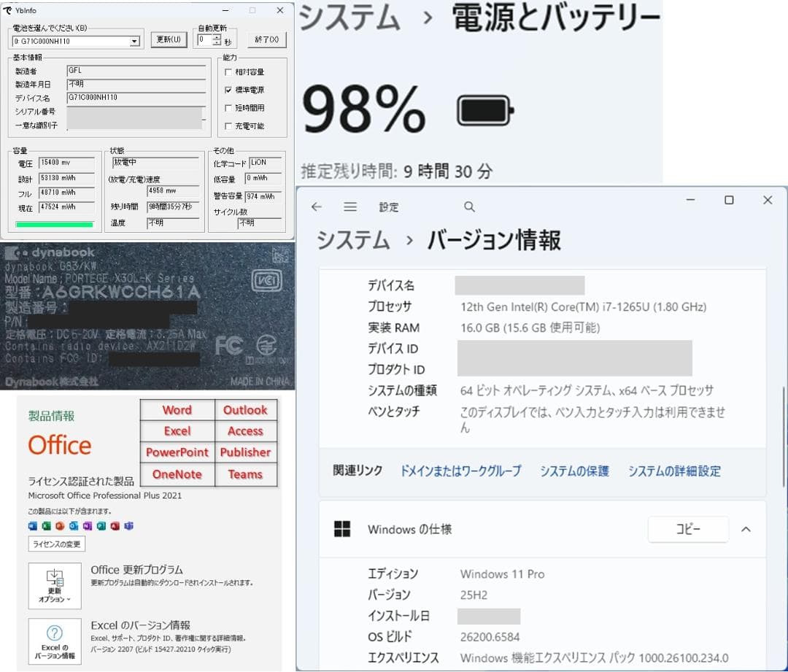This screenshot has height=672, width=788.
Task: Click the green battery charge level bar
Action: tap(55, 225)
